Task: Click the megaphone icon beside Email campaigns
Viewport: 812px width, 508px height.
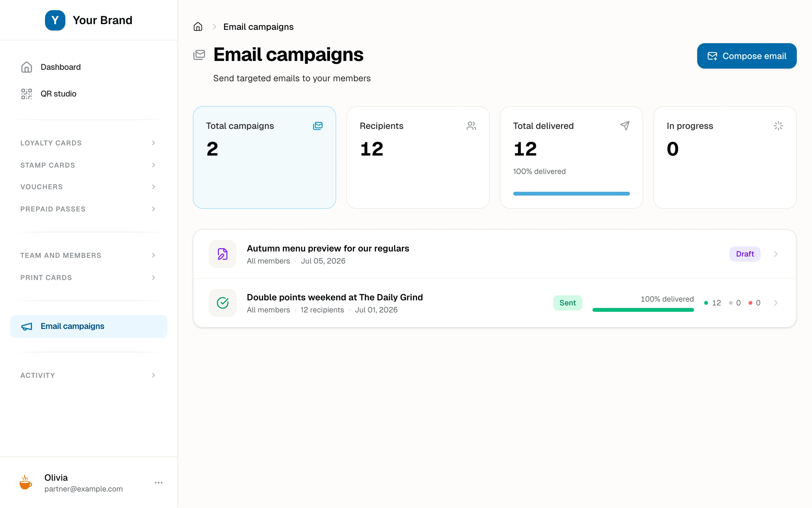Action: click(x=27, y=326)
